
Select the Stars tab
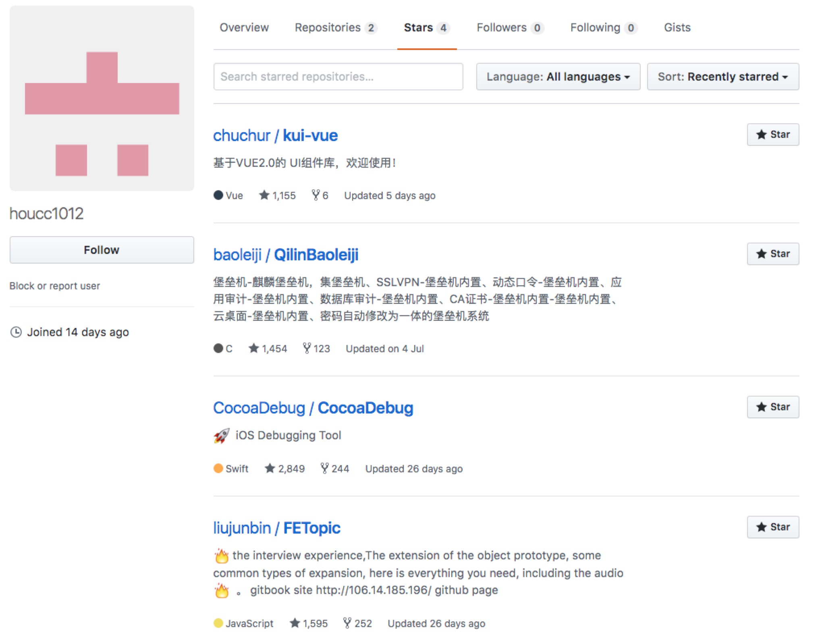[x=427, y=27]
